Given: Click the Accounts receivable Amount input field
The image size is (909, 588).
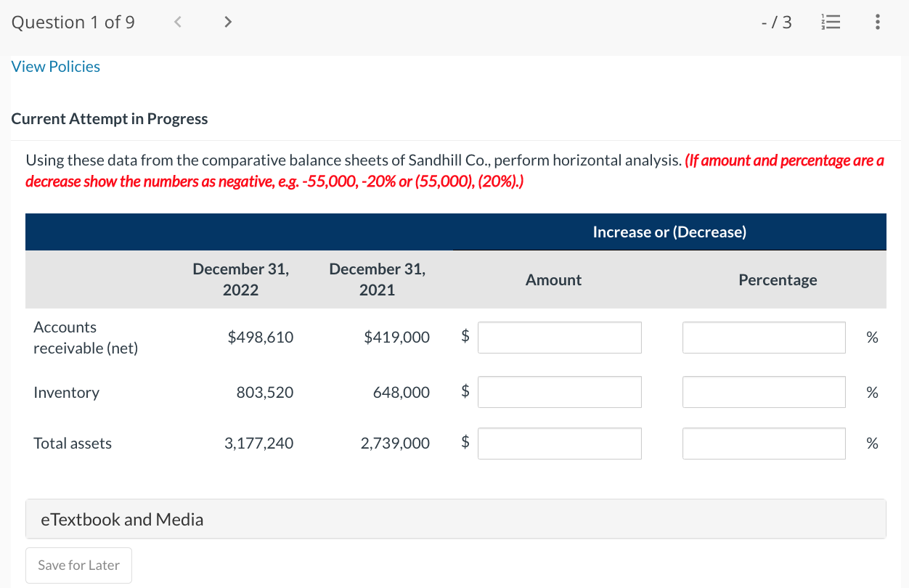Looking at the screenshot, I should [559, 337].
